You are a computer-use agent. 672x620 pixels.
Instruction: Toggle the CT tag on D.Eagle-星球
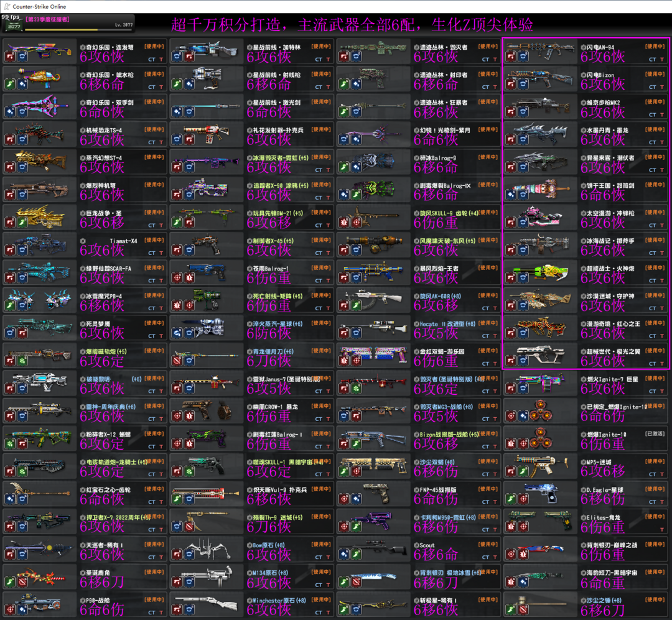653,501
